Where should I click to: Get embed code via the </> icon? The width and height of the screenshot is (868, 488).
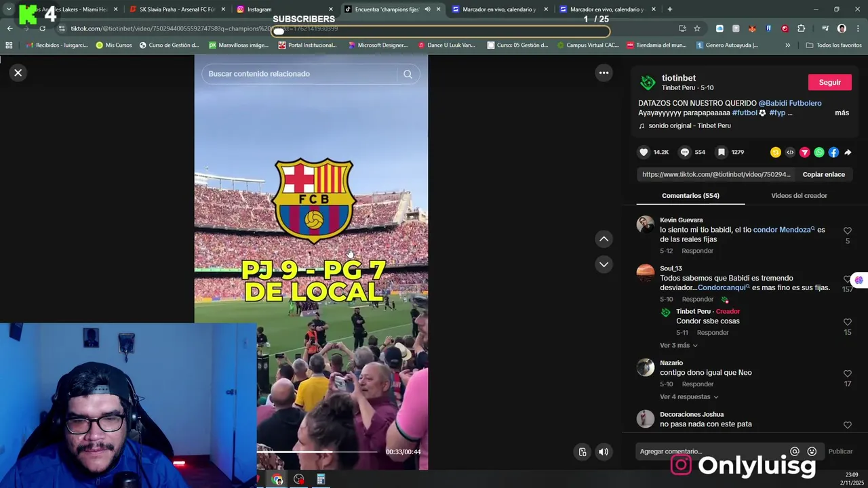pyautogui.click(x=790, y=152)
